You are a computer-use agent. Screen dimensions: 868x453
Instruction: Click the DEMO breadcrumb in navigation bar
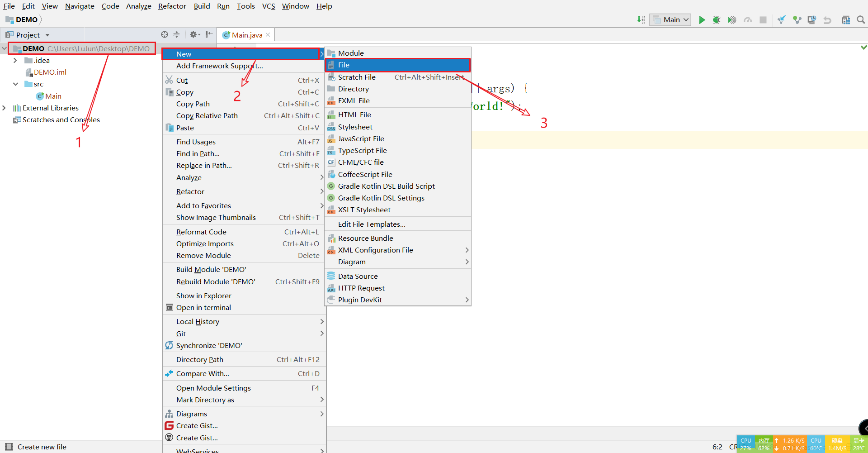coord(22,20)
